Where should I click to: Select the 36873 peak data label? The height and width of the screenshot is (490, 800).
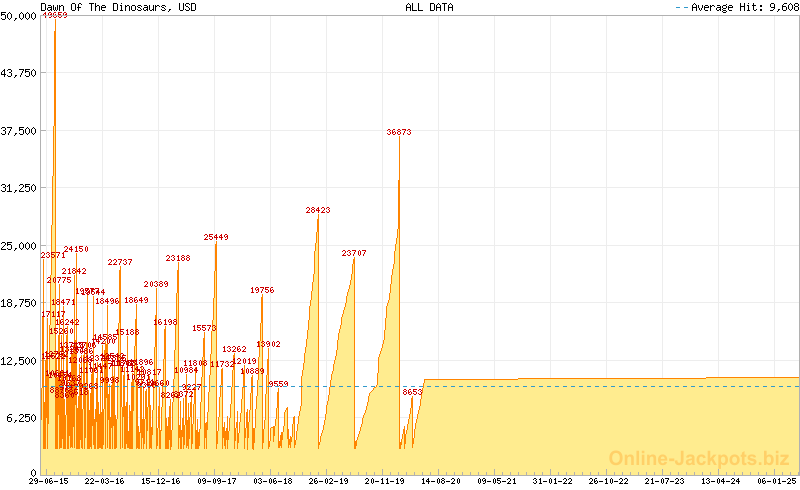coord(399,132)
